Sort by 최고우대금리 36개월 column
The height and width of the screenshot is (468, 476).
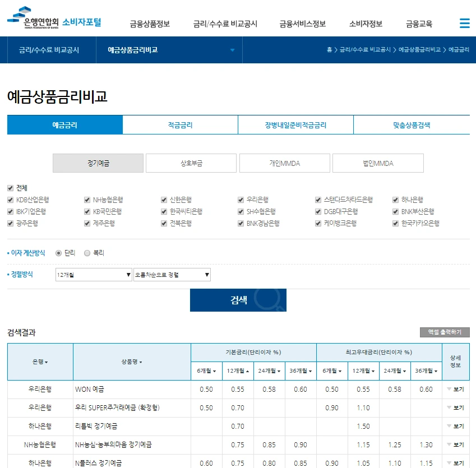click(426, 371)
